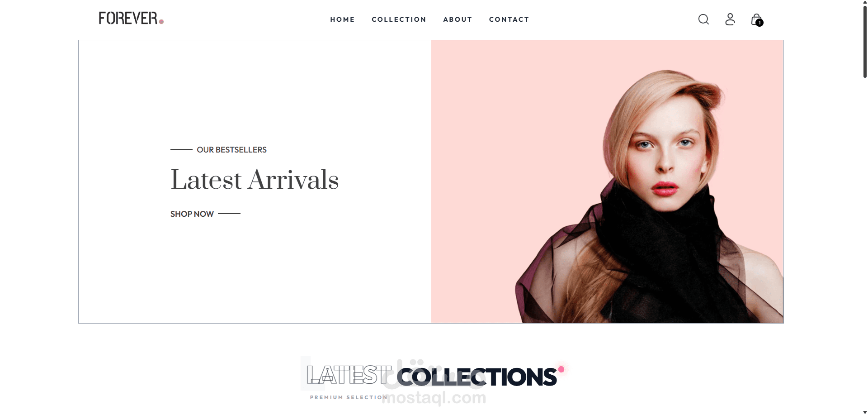
Task: Click the mostaql.com watermark text
Action: click(434, 398)
